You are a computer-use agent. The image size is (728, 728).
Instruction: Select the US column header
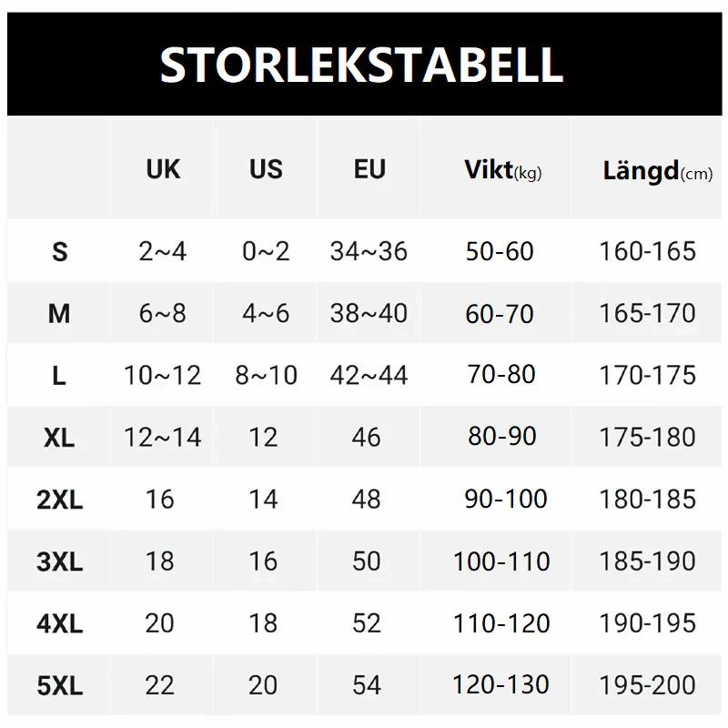[266, 169]
